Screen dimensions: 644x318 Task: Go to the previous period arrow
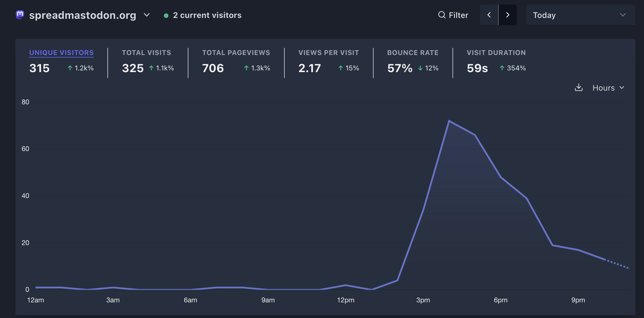click(489, 15)
